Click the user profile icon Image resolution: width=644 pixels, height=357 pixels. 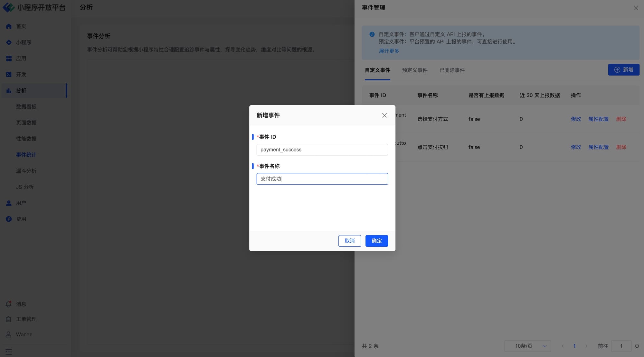[9, 203]
